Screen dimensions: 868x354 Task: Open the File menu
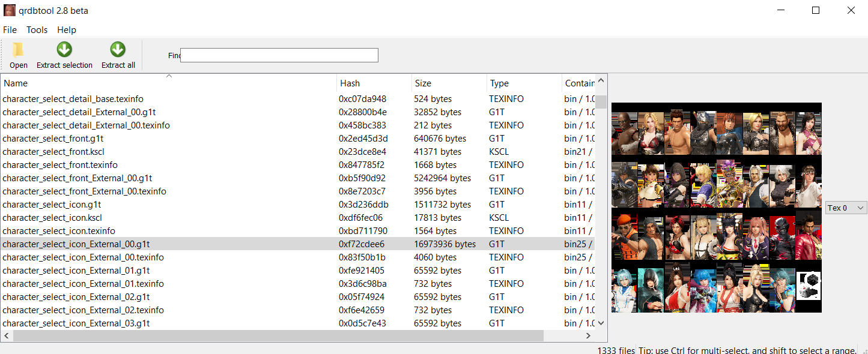click(10, 29)
